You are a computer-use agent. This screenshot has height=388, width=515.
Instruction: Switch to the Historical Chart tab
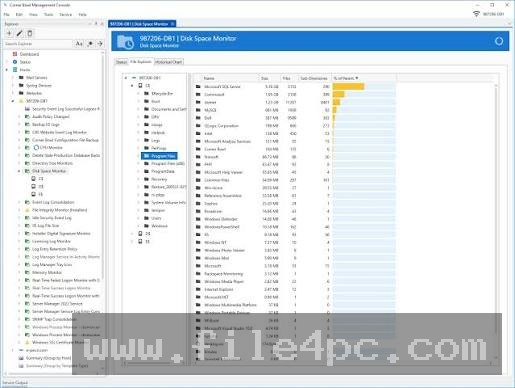pos(169,62)
